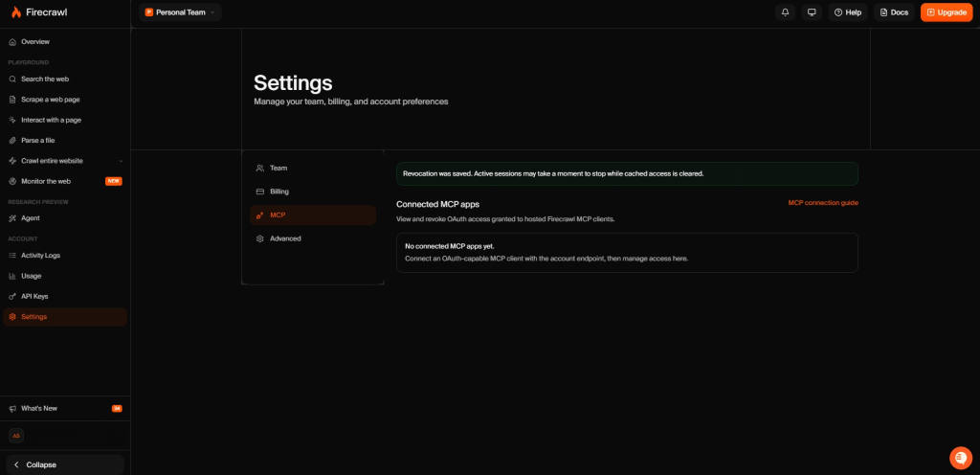Click the Monitor the web globe icon

[x=12, y=181]
